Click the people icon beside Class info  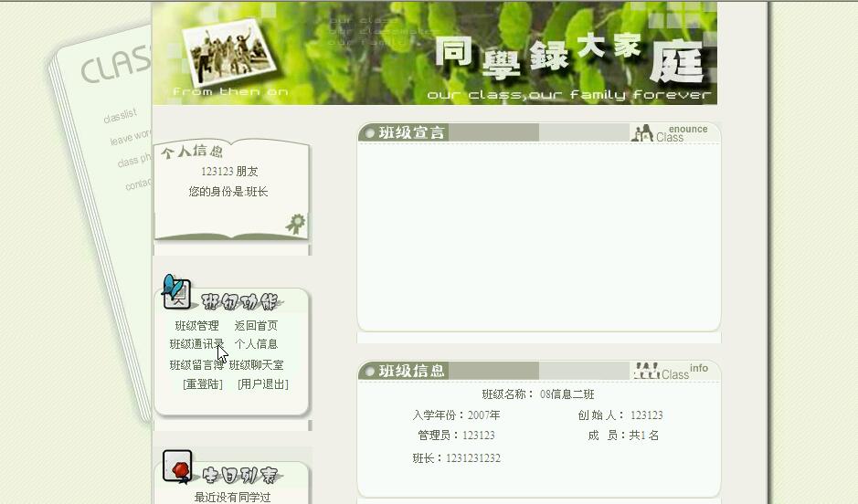pyautogui.click(x=646, y=371)
